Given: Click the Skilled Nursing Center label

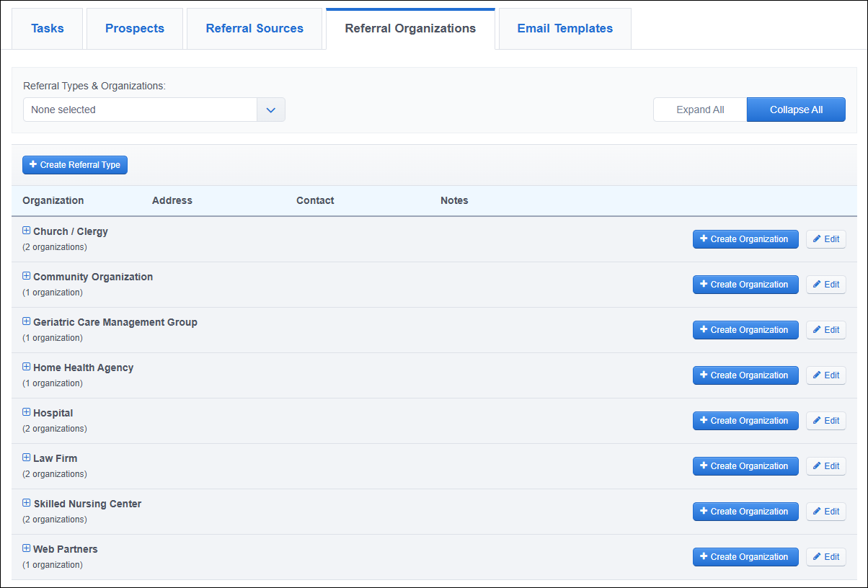Looking at the screenshot, I should (x=87, y=504).
